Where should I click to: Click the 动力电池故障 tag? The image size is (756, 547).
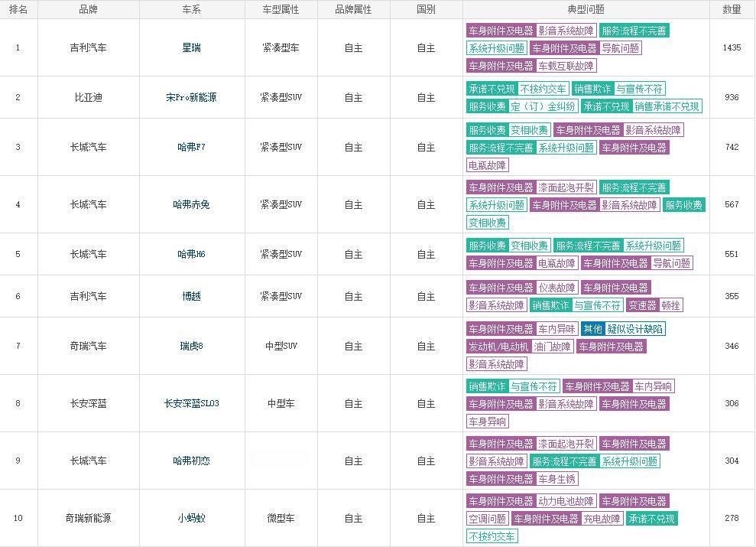tap(566, 502)
